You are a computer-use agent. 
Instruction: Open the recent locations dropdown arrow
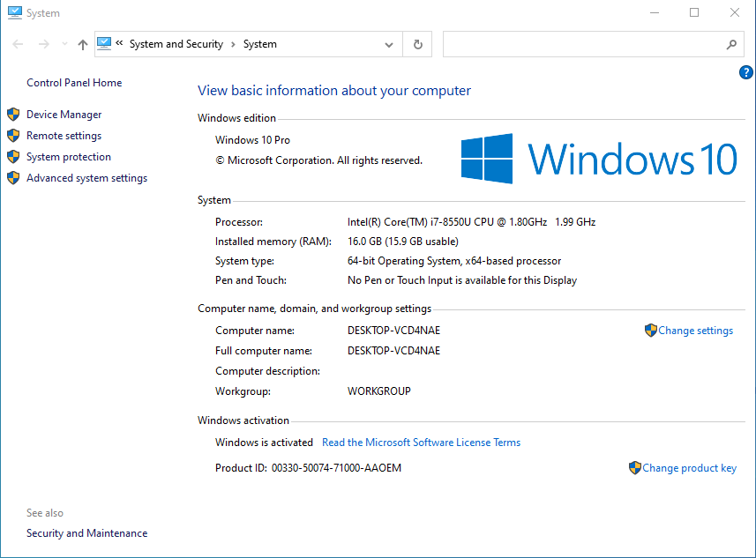point(64,44)
